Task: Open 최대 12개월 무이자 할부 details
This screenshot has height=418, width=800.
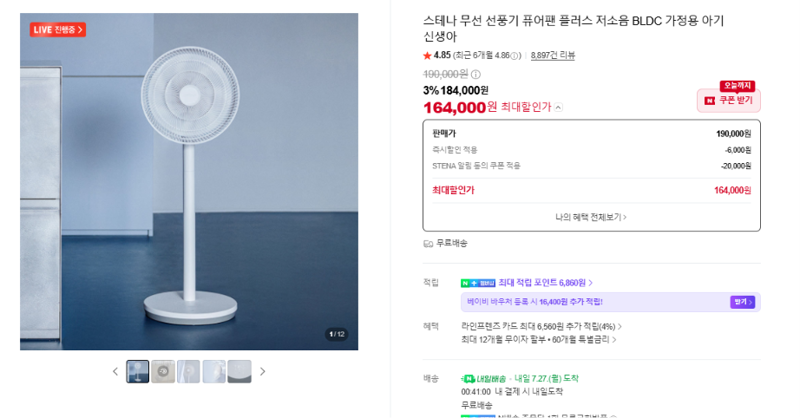Action: 539,339
